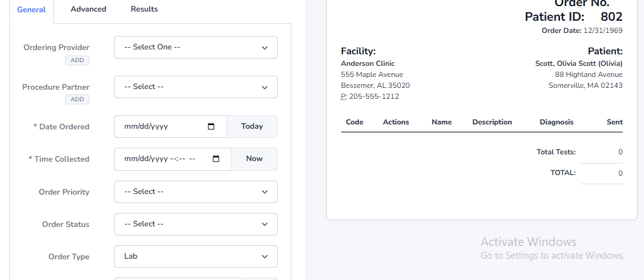
Task: Click ADD under Ordering Provider
Action: point(77,60)
